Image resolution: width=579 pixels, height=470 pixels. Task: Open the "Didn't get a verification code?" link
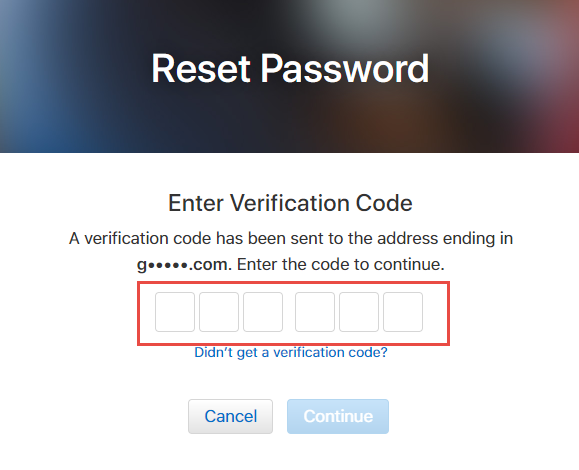click(x=291, y=352)
